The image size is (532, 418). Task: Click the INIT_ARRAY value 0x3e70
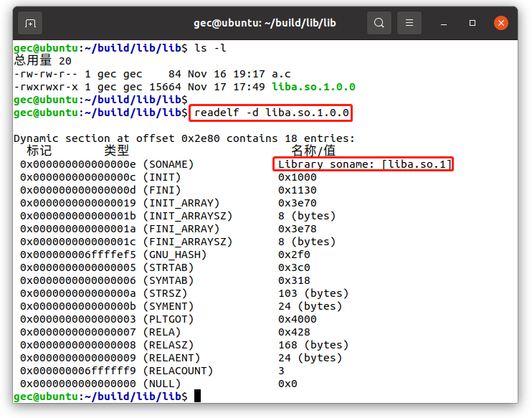point(298,203)
